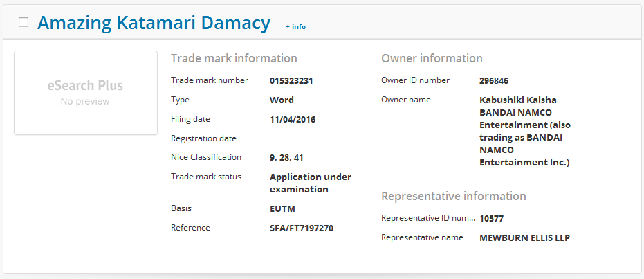Select the reference SFA/FT7197270
The width and height of the screenshot is (644, 279).
pos(302,228)
